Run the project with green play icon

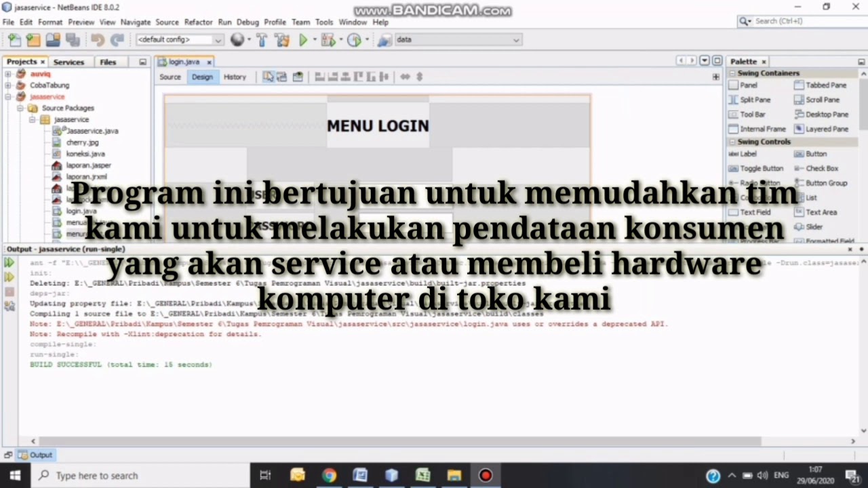(303, 40)
